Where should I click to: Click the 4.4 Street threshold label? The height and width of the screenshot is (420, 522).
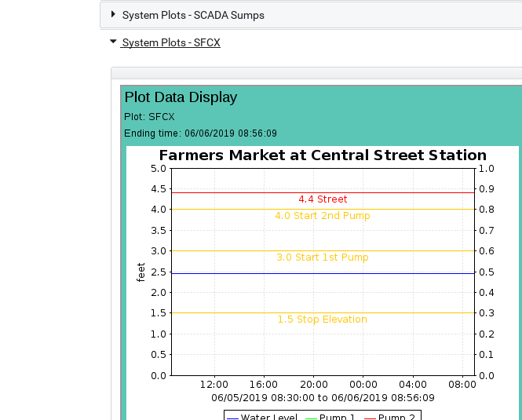[x=323, y=199]
